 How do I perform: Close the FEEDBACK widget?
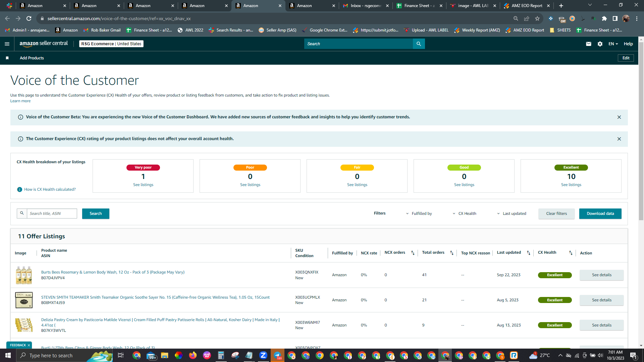click(29, 345)
